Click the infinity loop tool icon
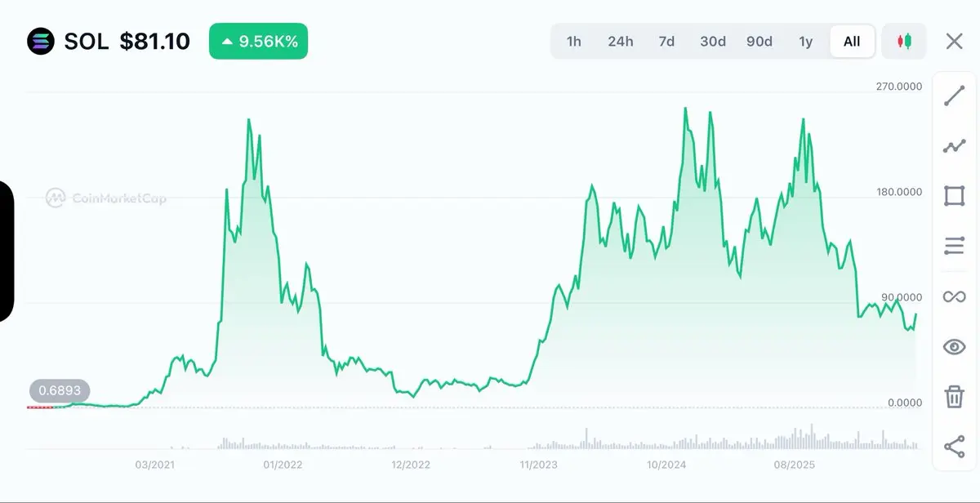 [954, 296]
